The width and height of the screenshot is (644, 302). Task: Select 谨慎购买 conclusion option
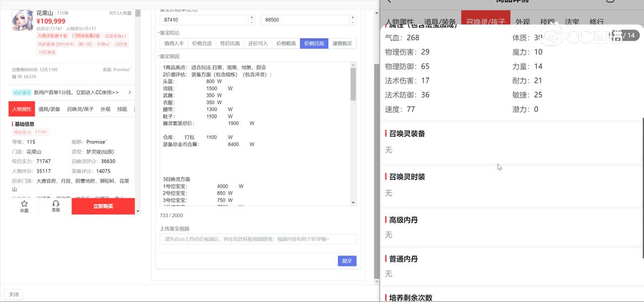click(x=342, y=44)
